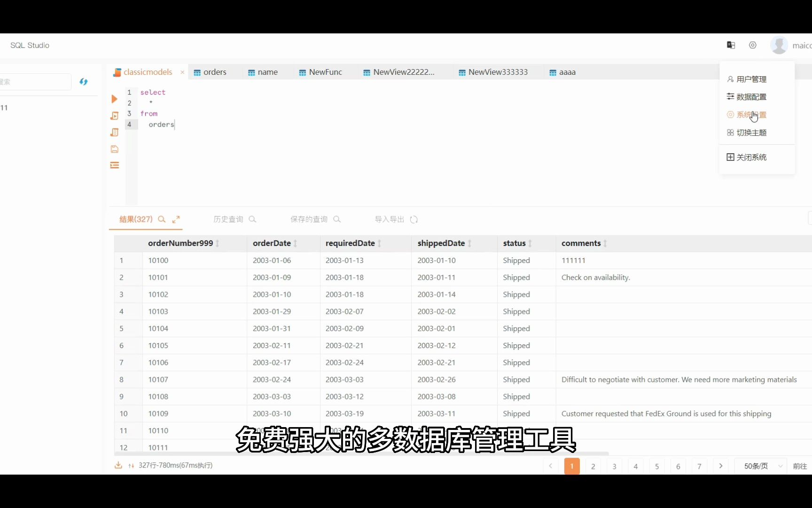Go to results page 3
Screen dimensions: 812x508
[614, 466]
